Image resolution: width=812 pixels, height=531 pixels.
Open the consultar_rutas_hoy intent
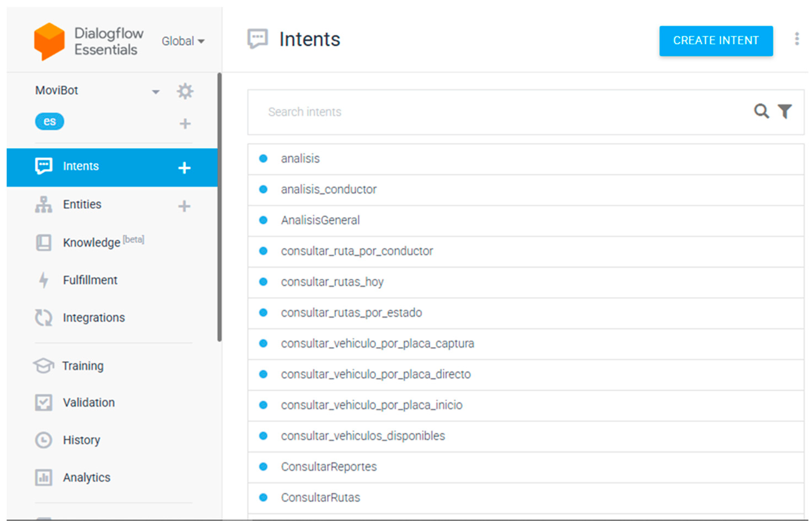click(332, 282)
